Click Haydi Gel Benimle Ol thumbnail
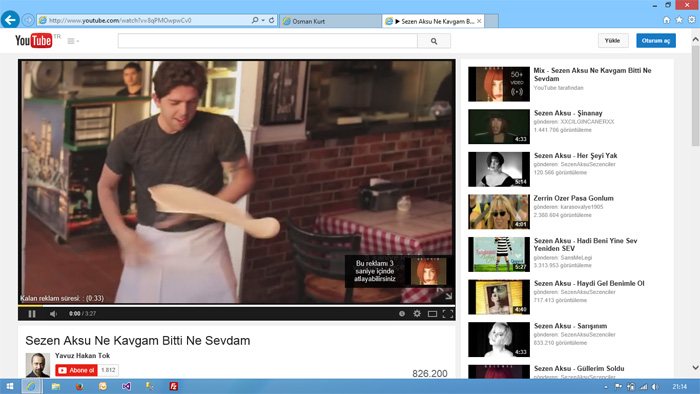 point(499,297)
